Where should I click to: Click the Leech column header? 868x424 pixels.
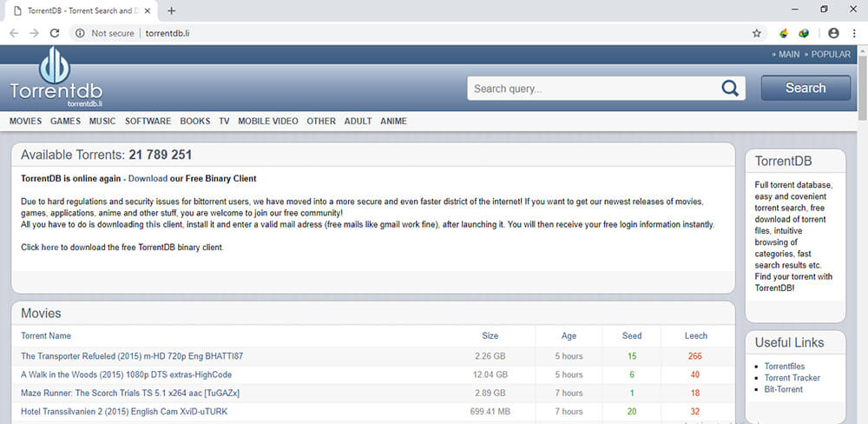696,335
